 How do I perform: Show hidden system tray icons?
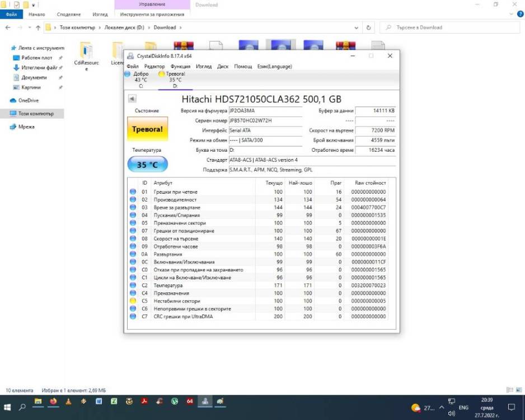pos(442,407)
